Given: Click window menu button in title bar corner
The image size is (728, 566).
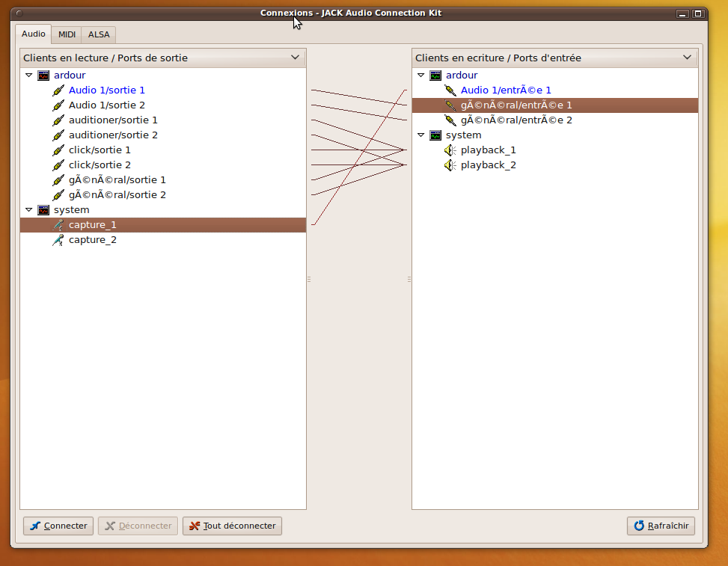Looking at the screenshot, I should (19, 13).
